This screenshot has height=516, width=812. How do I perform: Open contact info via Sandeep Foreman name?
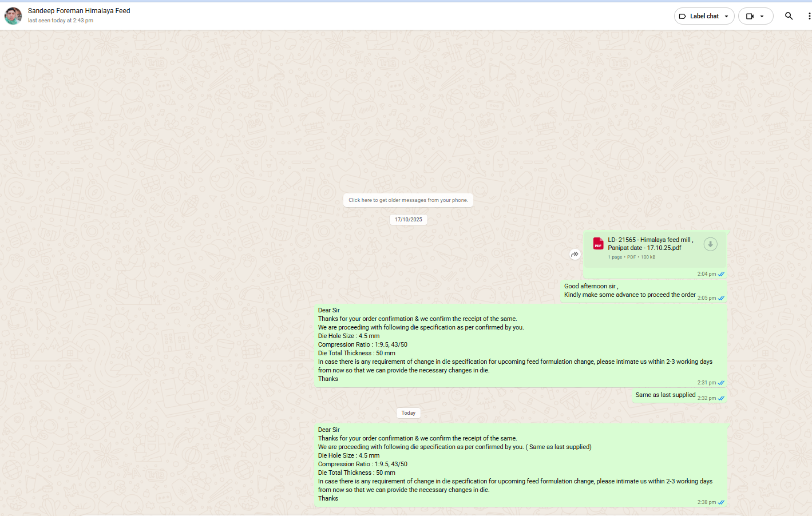coord(79,11)
